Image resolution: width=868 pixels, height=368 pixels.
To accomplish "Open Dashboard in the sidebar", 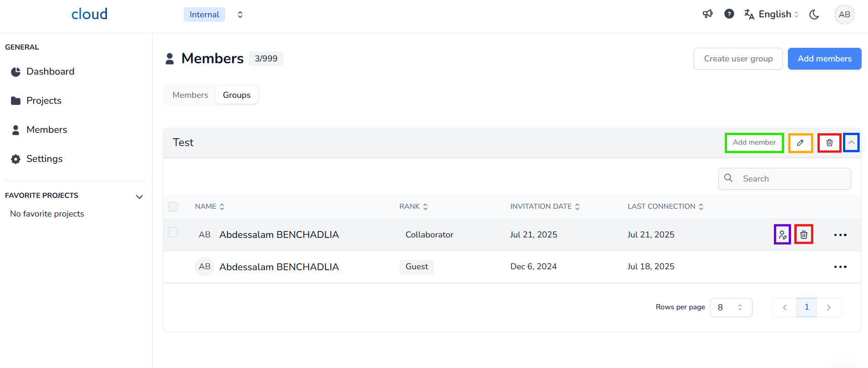I will (50, 71).
